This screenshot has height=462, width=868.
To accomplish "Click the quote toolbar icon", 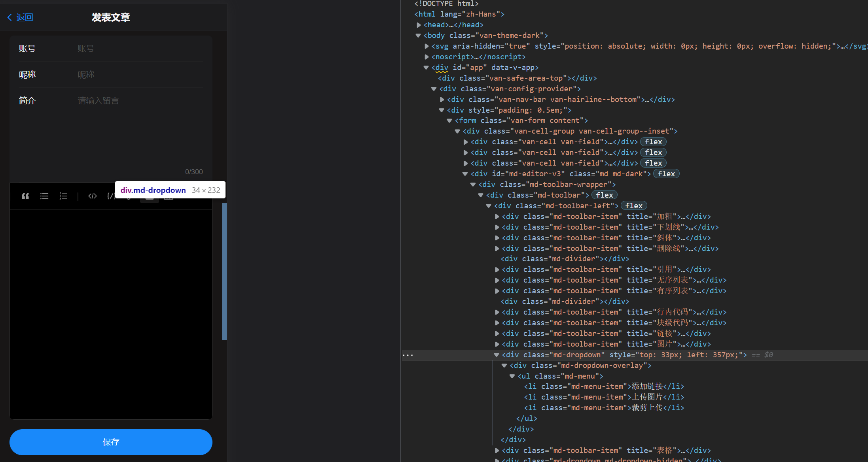I will [x=25, y=196].
